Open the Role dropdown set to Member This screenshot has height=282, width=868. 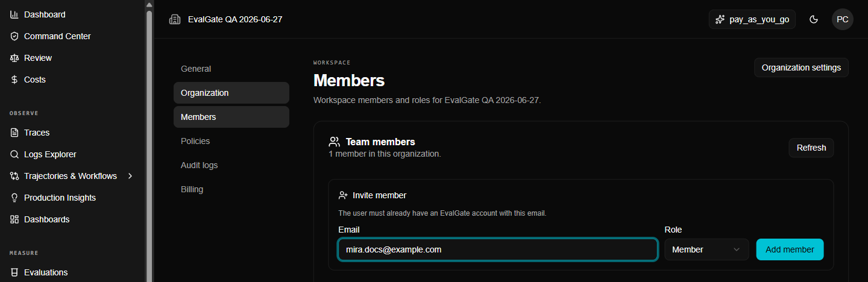tap(706, 249)
